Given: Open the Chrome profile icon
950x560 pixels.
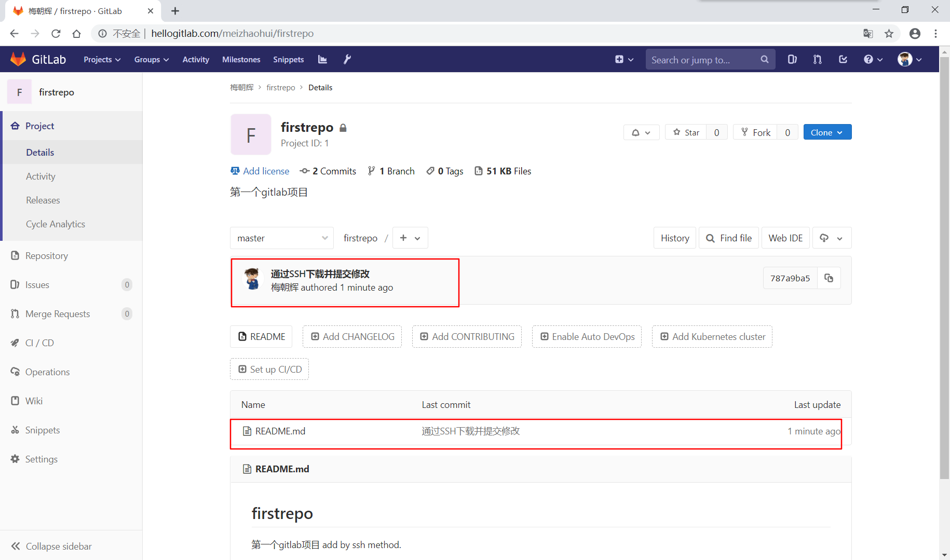Looking at the screenshot, I should coord(915,33).
